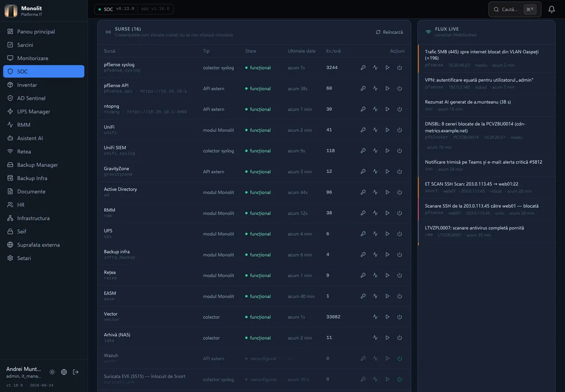Toggle light/dark theme sun icon
The width and height of the screenshot is (565, 392).
(52, 372)
